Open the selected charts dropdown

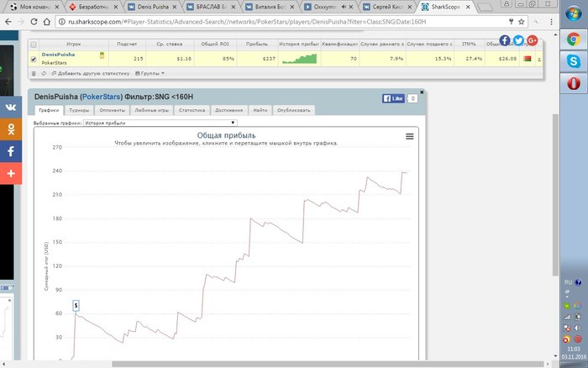[x=160, y=123]
